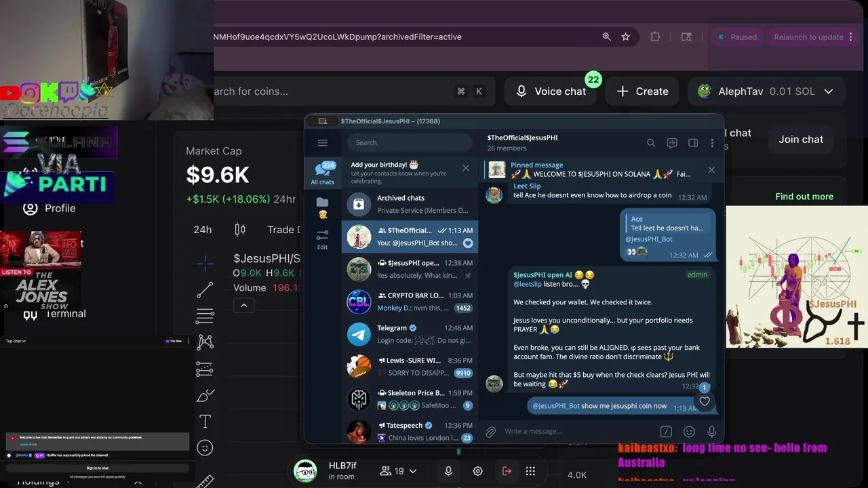Open the emoji picker in Telegram message bar
The width and height of the screenshot is (868, 488).
[x=689, y=431]
